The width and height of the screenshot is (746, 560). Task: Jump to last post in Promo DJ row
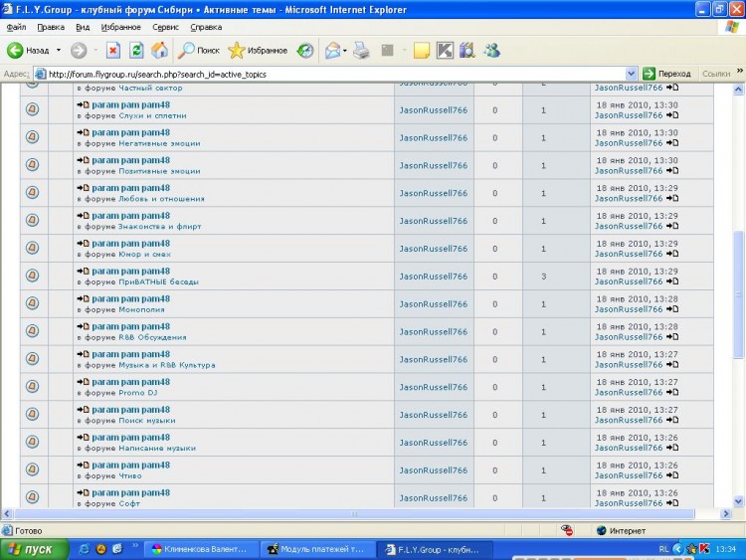[672, 392]
